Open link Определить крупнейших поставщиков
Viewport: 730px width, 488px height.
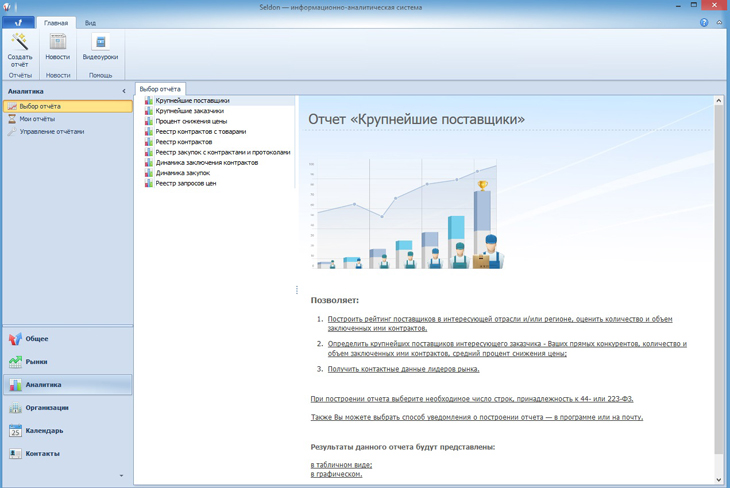(507, 348)
